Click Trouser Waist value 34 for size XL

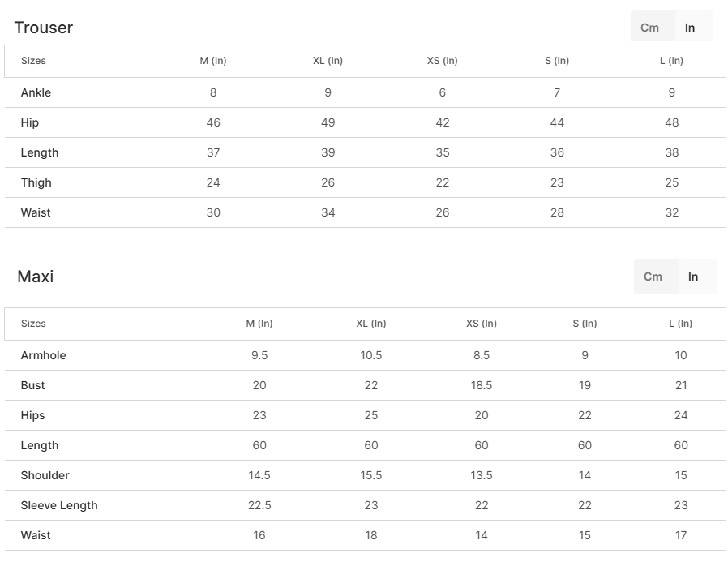[328, 212]
